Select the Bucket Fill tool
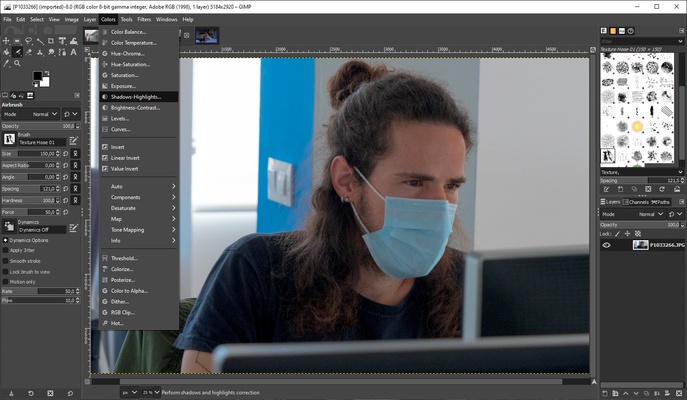The width and height of the screenshot is (687, 400). [6, 52]
